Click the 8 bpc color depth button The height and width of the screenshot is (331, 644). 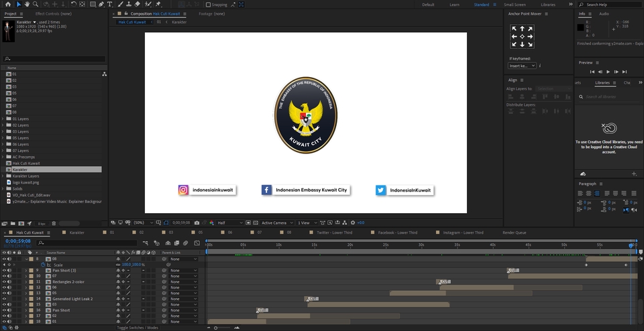tap(42, 224)
